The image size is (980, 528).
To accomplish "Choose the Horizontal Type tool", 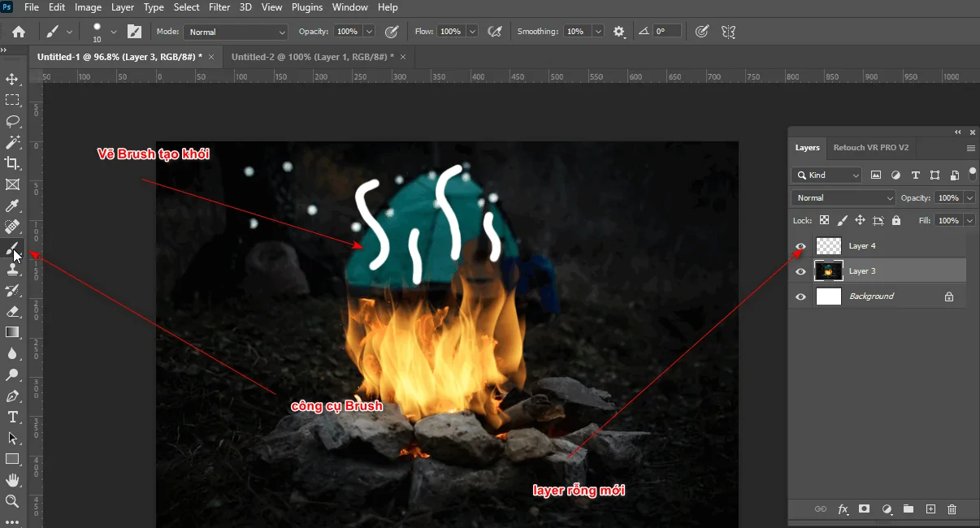I will [12, 417].
